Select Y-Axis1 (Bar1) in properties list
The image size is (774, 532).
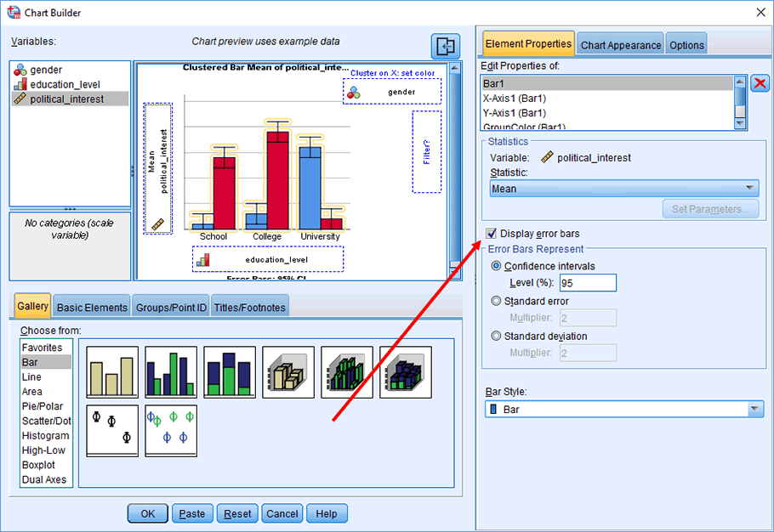tap(607, 113)
